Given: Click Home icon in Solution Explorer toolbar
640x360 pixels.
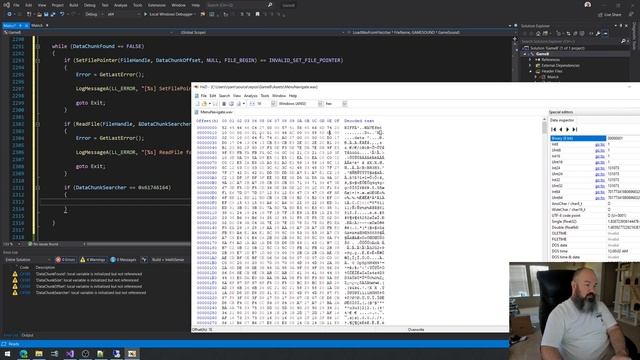Looking at the screenshot, I should point(538,33).
